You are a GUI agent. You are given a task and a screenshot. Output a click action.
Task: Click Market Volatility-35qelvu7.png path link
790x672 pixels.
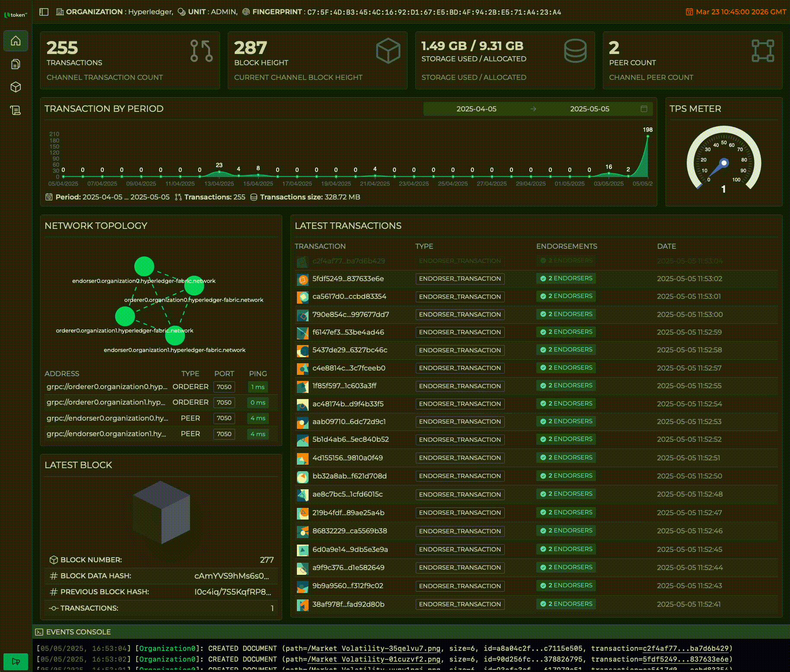374,648
